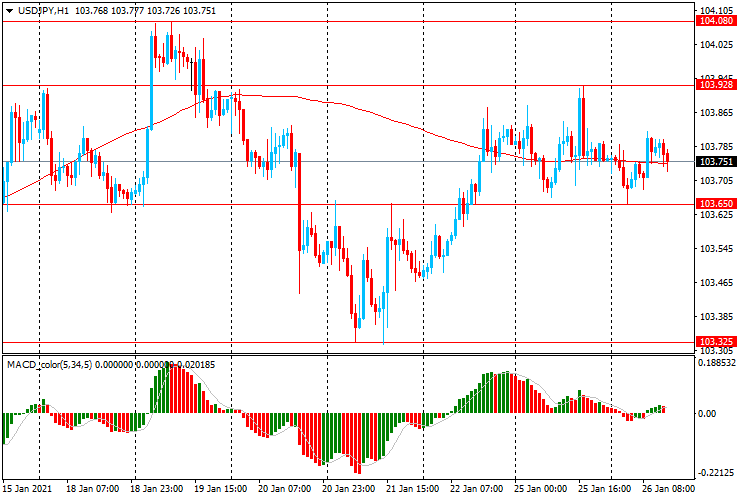Click the current price label 103.751
Viewport: 740px width, 500px height.
[716, 162]
